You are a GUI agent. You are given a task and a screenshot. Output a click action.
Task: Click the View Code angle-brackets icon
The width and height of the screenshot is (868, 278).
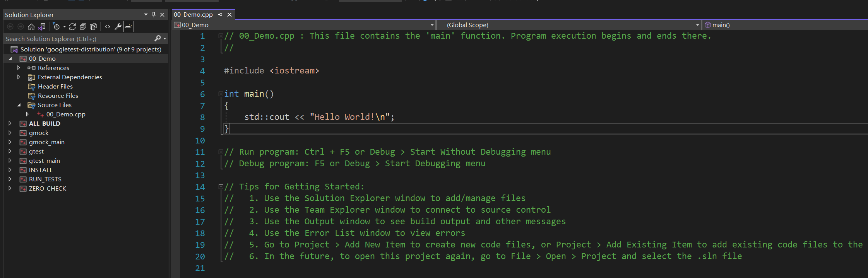108,27
